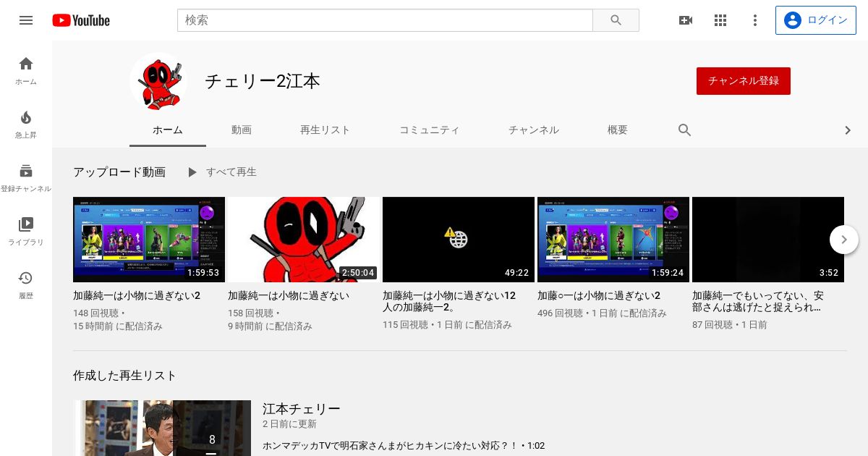
Task: Click the ログイン sign-in button
Action: [x=815, y=20]
